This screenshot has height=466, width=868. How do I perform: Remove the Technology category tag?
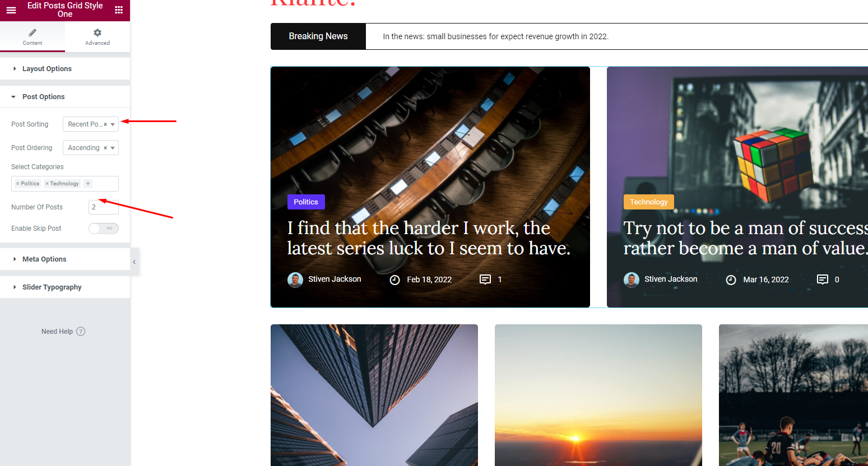tap(47, 184)
